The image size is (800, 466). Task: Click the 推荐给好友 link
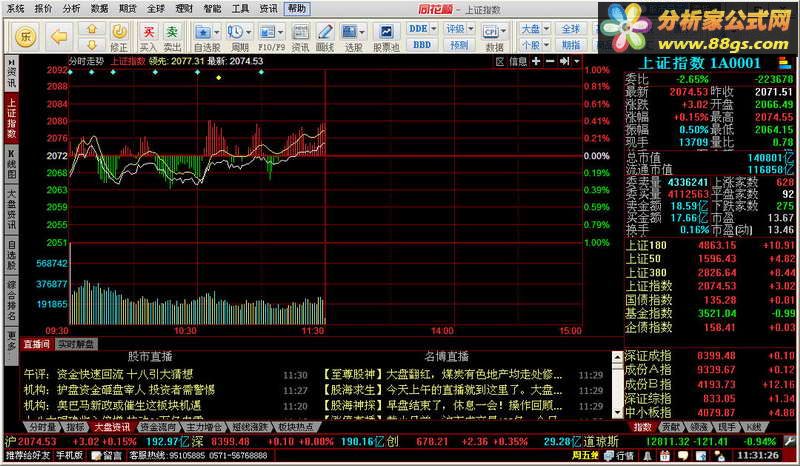coord(28,455)
